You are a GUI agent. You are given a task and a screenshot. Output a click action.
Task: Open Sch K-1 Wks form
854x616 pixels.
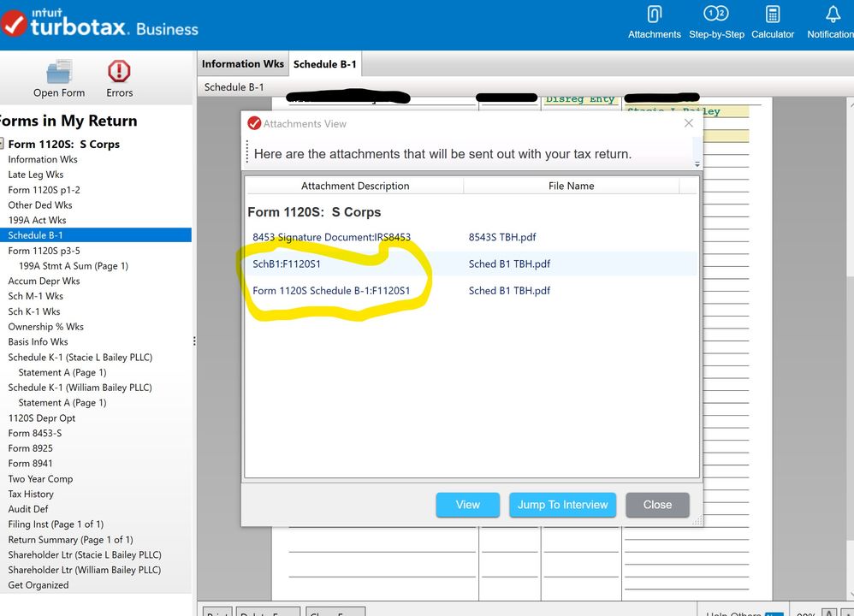[33, 311]
